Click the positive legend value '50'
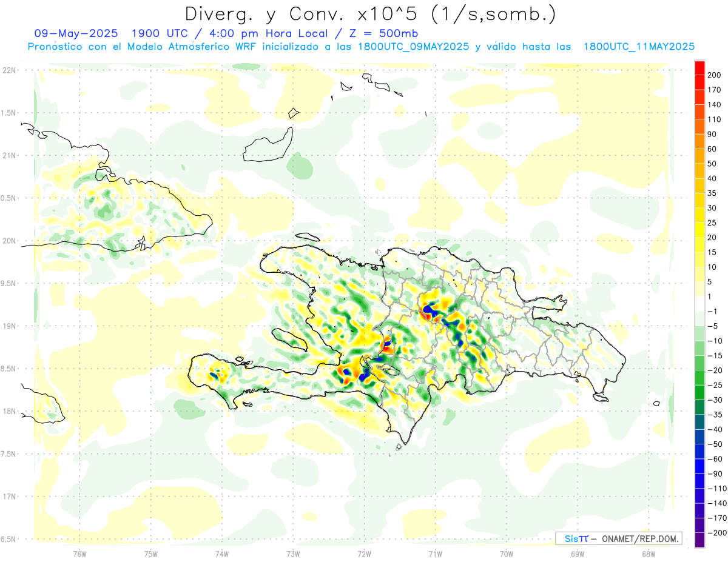The height and width of the screenshot is (562, 728). click(713, 164)
